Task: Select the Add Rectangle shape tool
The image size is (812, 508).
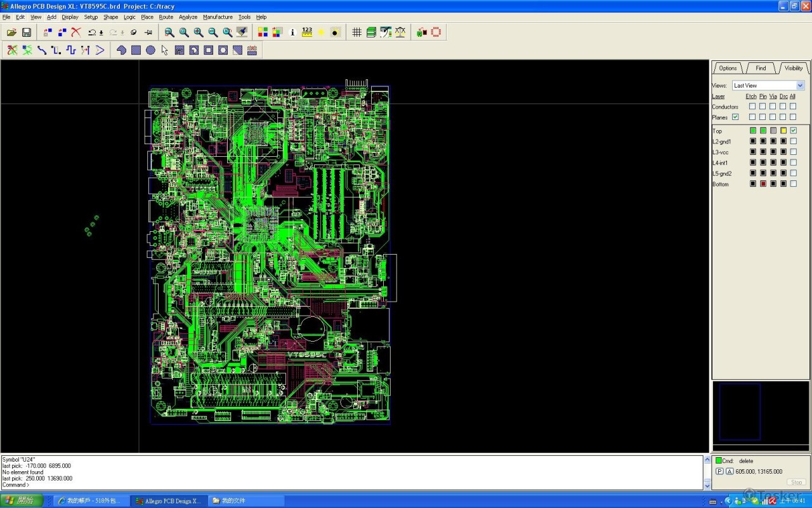Action: [136, 50]
